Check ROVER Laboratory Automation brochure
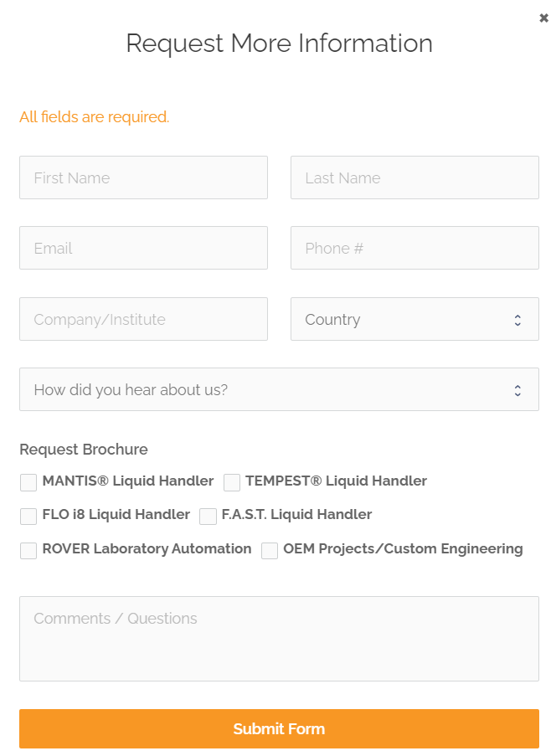This screenshot has width=556, height=756. pyautogui.click(x=28, y=551)
